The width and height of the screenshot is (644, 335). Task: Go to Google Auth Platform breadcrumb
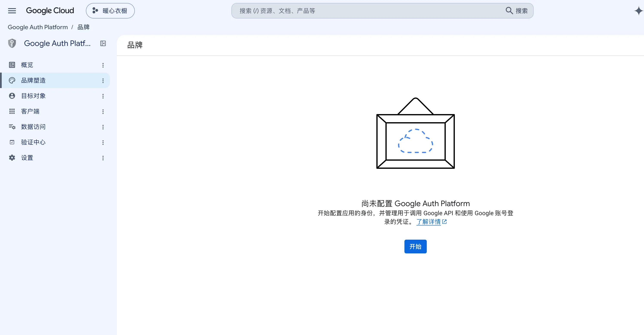(x=38, y=27)
